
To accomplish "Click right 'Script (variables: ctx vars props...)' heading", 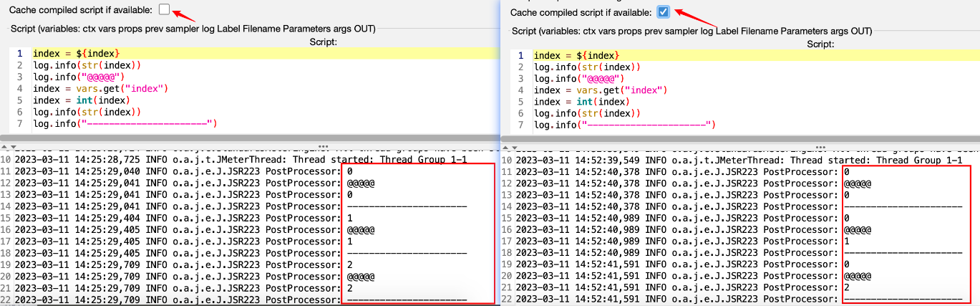I will pyautogui.click(x=692, y=31).
